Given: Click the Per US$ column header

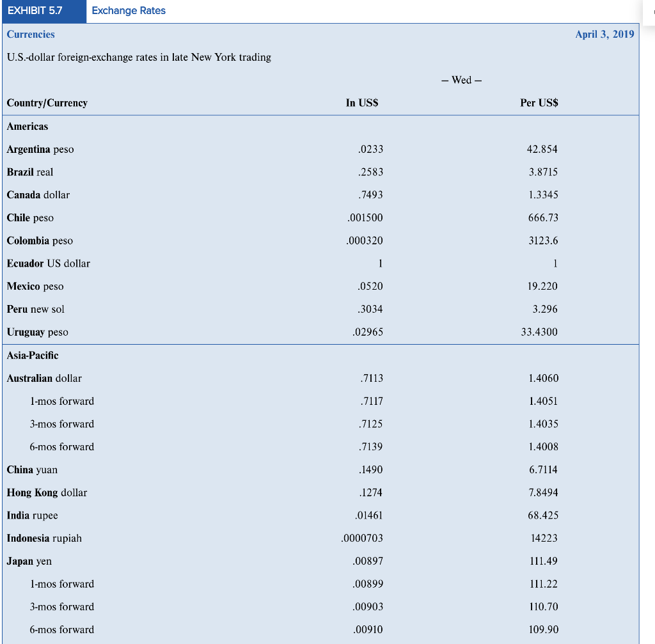Looking at the screenshot, I should click(538, 102).
